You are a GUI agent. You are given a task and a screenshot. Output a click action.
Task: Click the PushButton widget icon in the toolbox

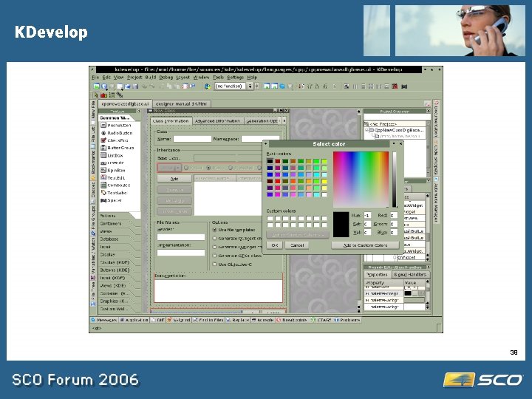point(104,125)
